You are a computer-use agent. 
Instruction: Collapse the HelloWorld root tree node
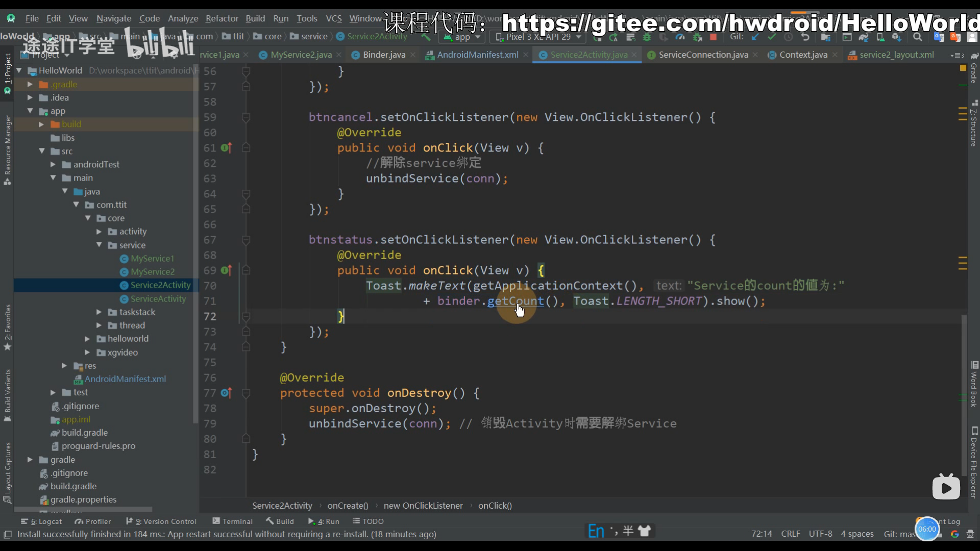pos(19,70)
